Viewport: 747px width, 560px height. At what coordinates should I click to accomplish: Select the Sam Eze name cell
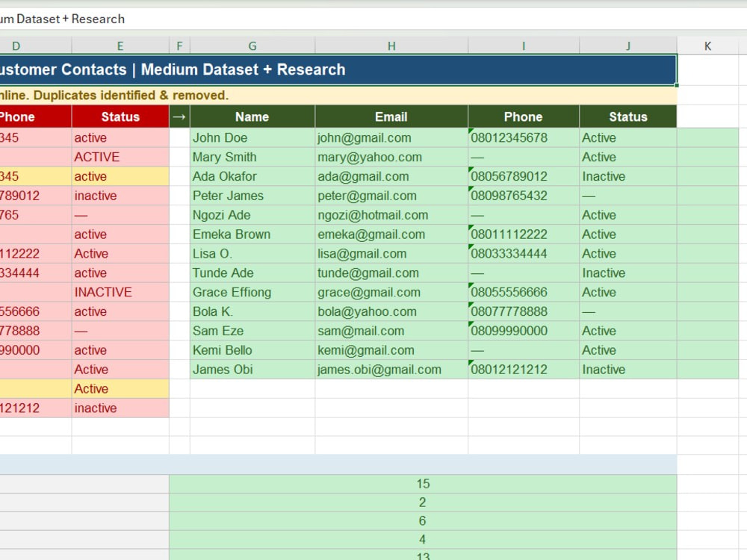tap(252, 331)
